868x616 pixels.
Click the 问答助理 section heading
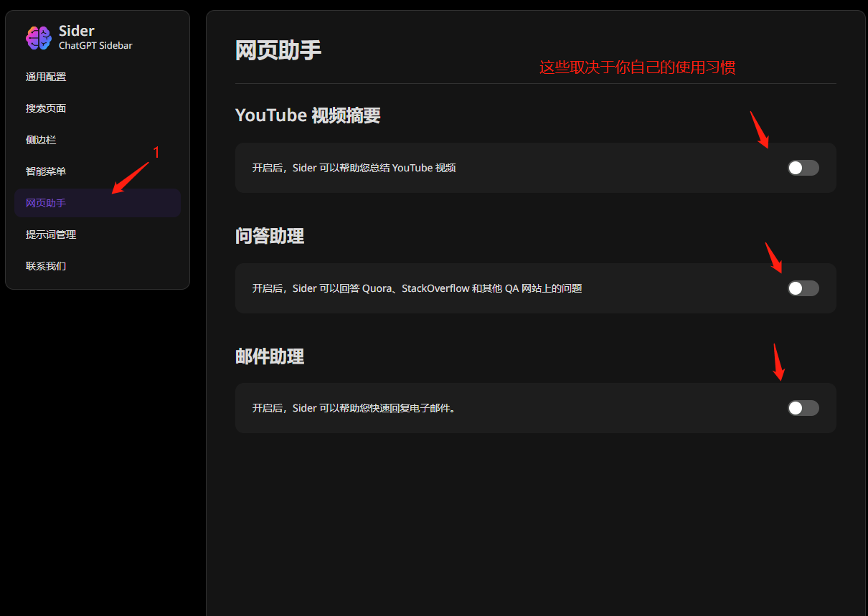pyautogui.click(x=270, y=236)
